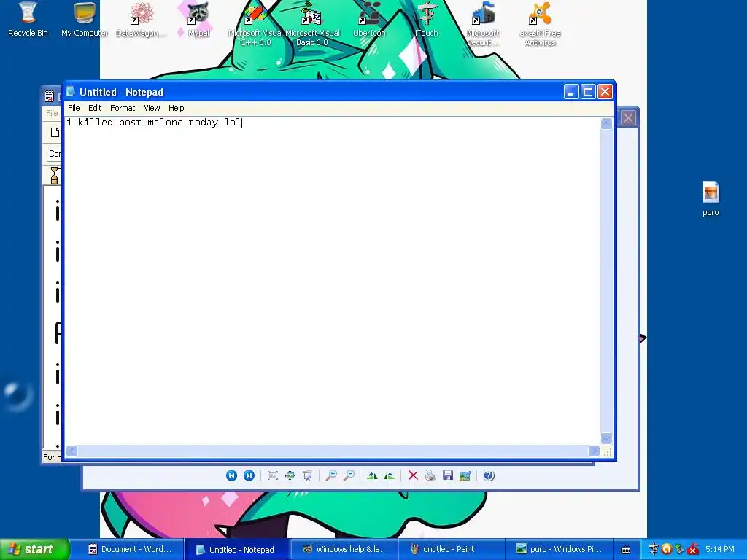
Task: Select Microsoft Security desktop shortcut
Action: 483,24
